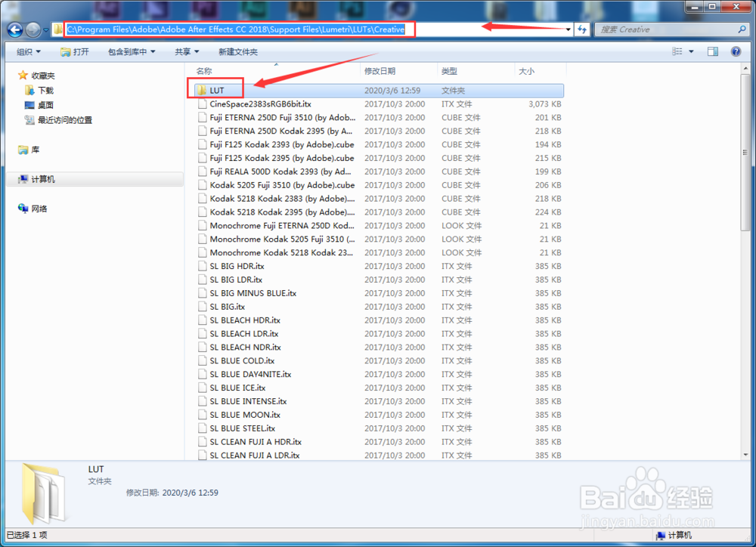Select Fuji REALA 500D Kodak 2393 file icon
The image size is (756, 547).
coord(203,172)
